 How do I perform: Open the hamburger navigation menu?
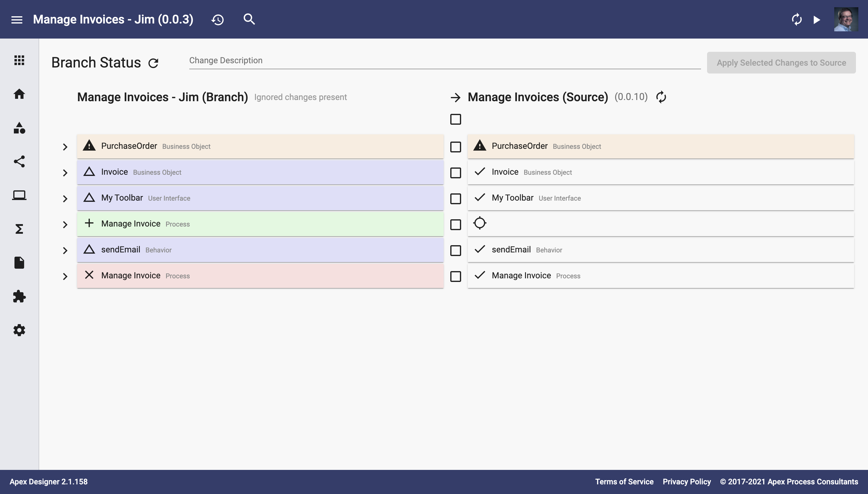(17, 20)
